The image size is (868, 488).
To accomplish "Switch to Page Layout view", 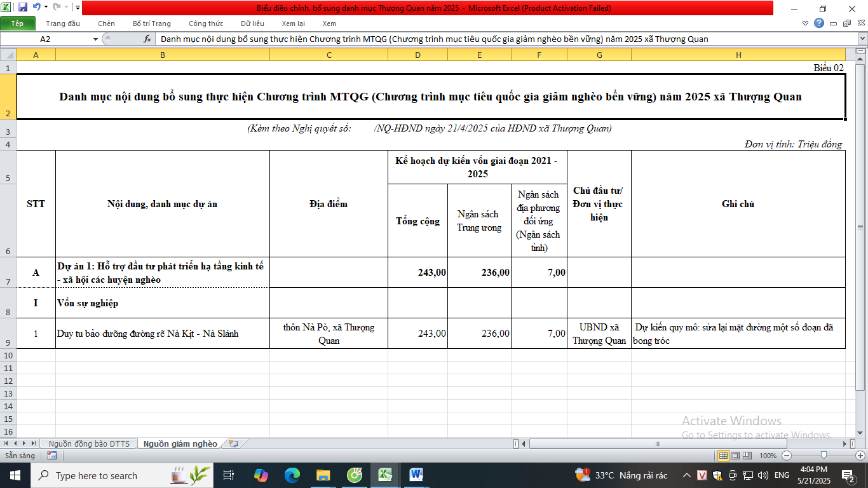I will (x=735, y=456).
